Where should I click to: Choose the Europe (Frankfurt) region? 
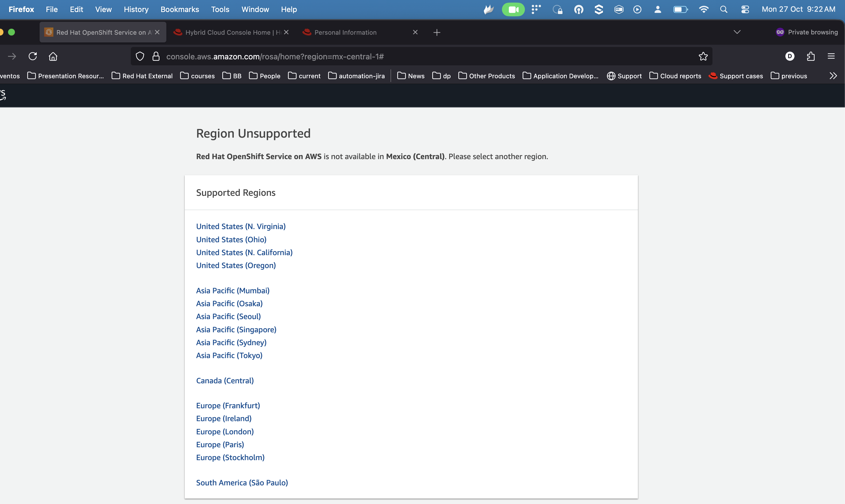pyautogui.click(x=228, y=405)
